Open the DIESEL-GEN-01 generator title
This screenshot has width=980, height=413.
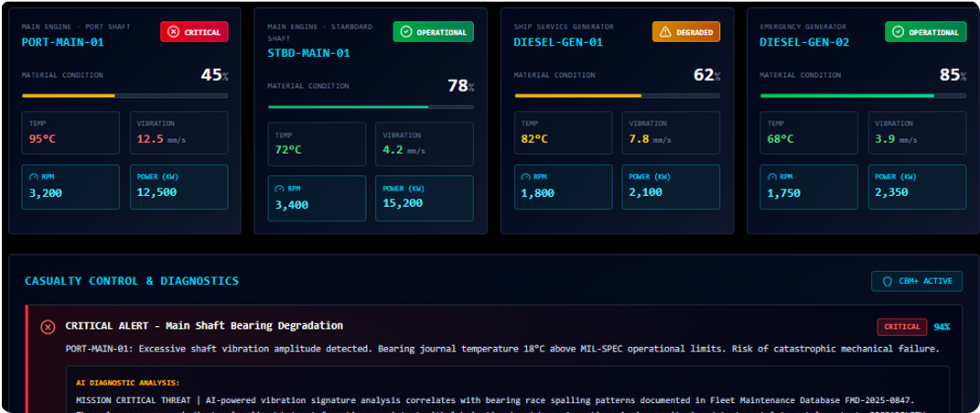pyautogui.click(x=557, y=42)
